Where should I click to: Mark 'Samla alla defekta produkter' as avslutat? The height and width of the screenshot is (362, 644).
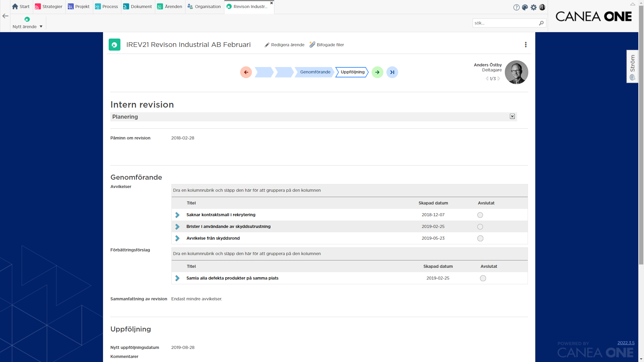(x=483, y=278)
